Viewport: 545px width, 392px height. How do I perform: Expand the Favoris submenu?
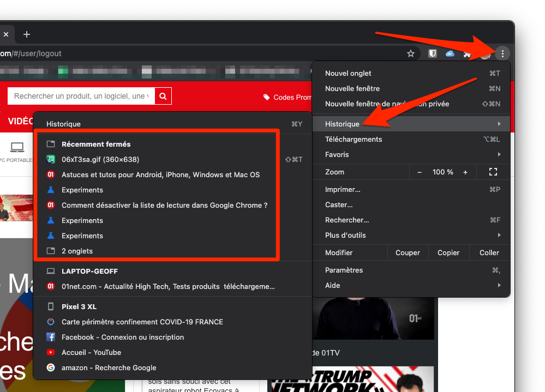(x=411, y=154)
